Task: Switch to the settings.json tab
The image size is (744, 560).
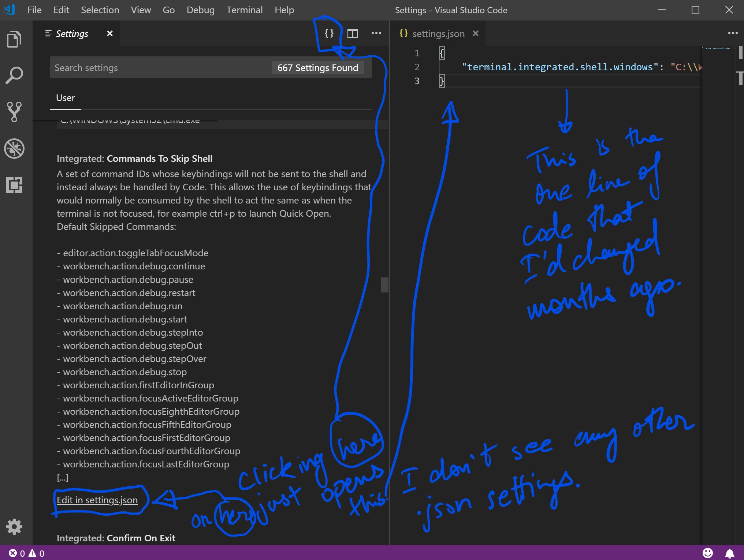Action: [438, 33]
